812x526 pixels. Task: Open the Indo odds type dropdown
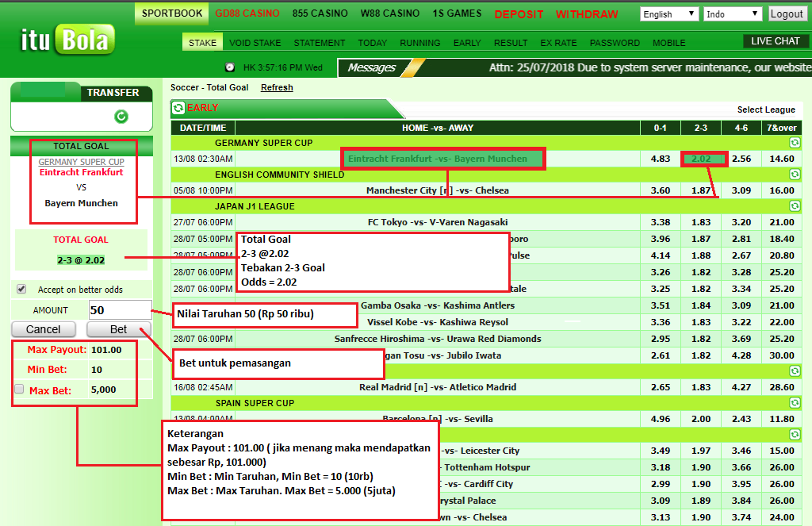pos(733,14)
